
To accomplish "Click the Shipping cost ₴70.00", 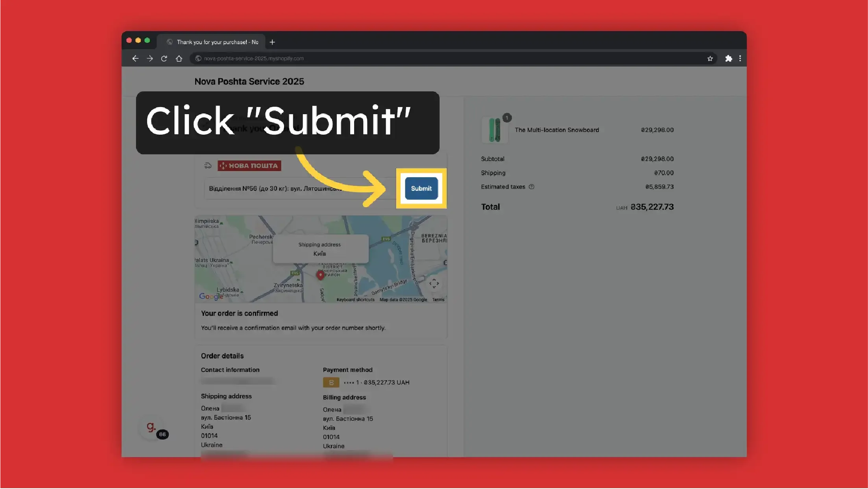I will tap(664, 173).
